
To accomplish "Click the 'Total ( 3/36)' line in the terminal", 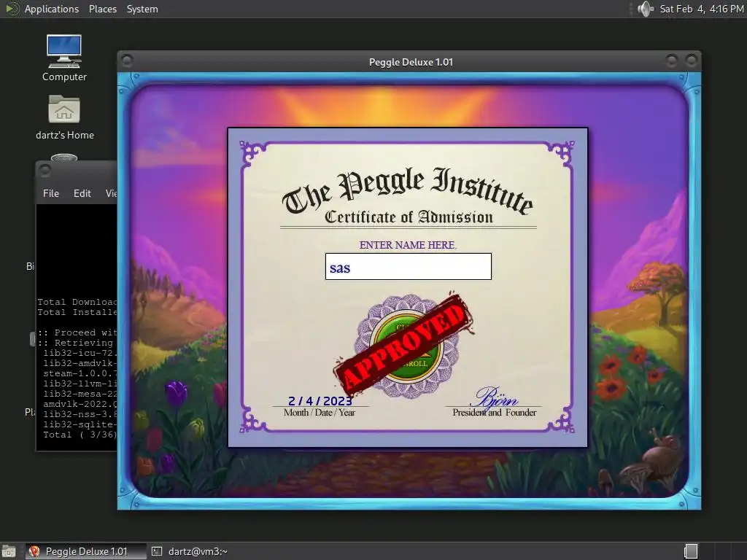I will [80, 435].
